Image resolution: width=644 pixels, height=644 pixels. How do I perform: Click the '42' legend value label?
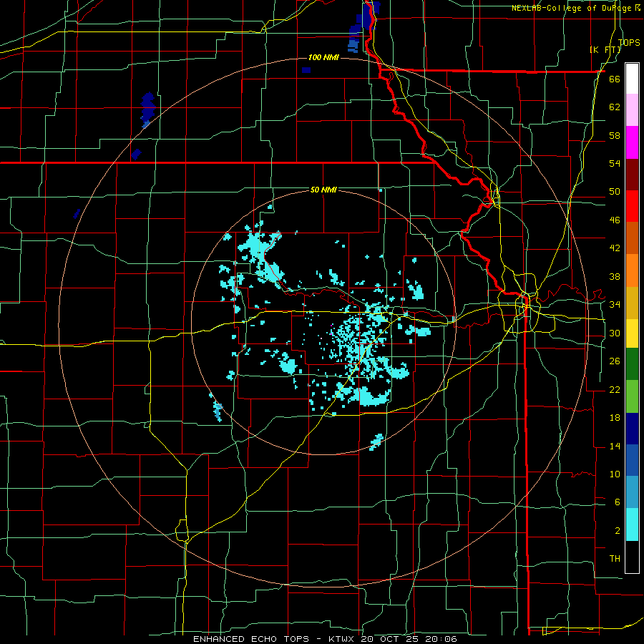coord(615,248)
